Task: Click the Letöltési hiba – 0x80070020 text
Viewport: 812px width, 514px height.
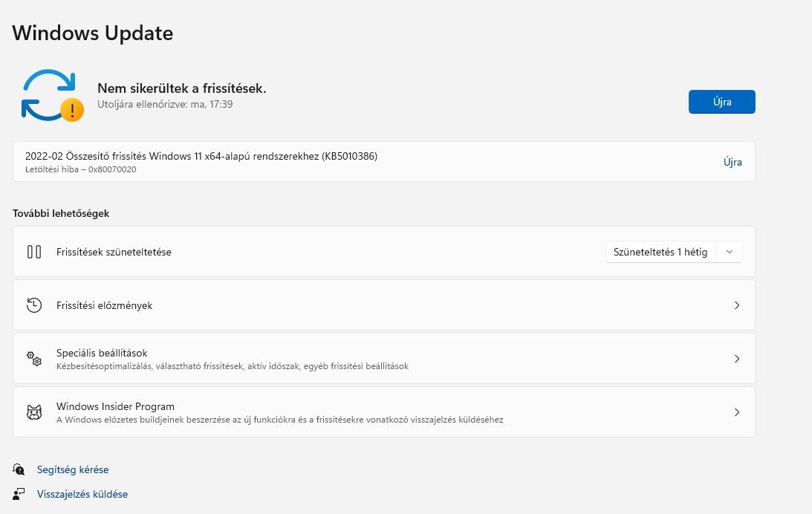Action: pos(81,169)
